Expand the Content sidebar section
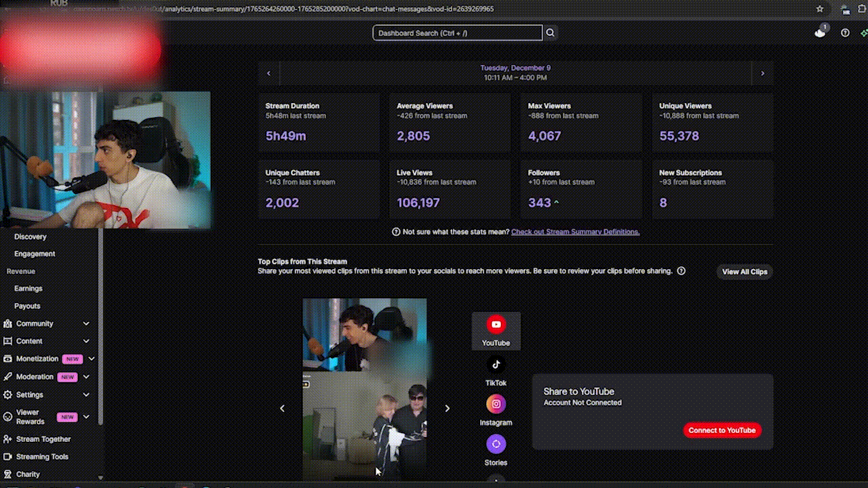 pos(86,342)
